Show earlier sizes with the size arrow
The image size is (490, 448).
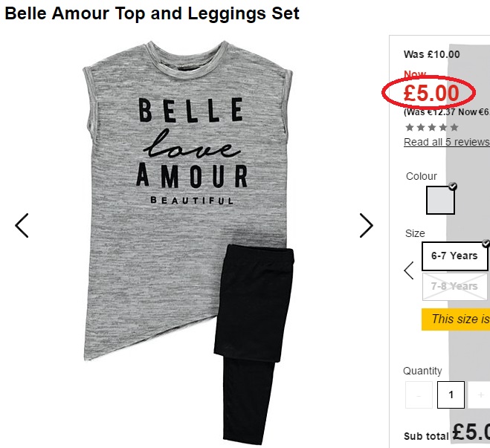[409, 270]
